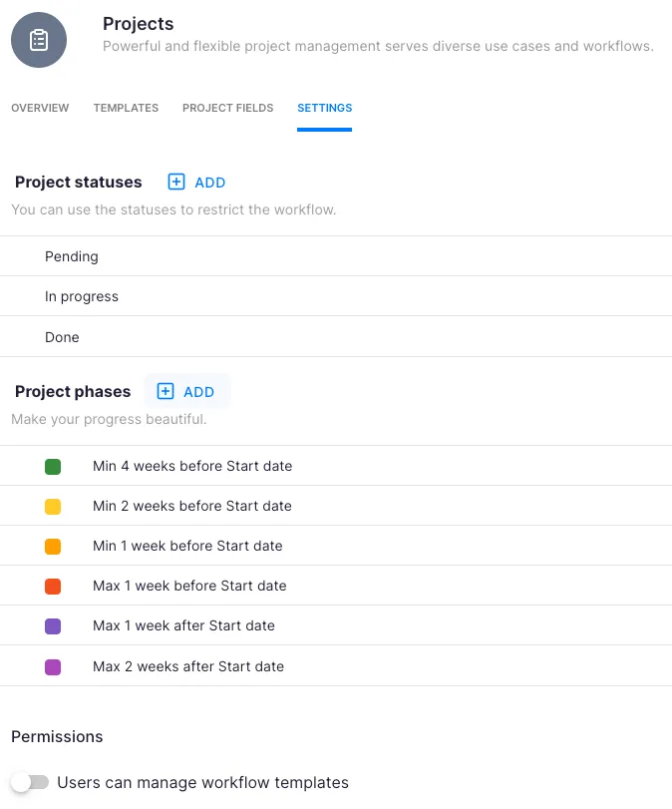Click the Projects clipboard app icon
The width and height of the screenshot is (672, 809).
(x=39, y=40)
